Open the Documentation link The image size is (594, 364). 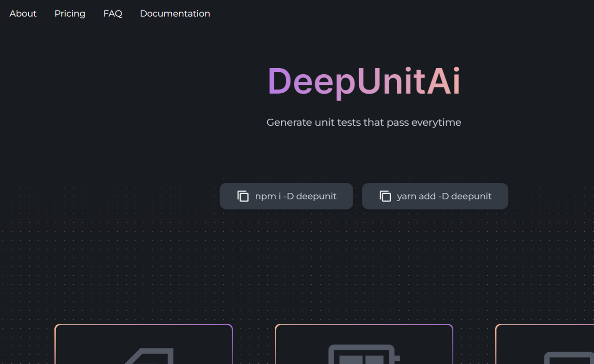tap(175, 13)
